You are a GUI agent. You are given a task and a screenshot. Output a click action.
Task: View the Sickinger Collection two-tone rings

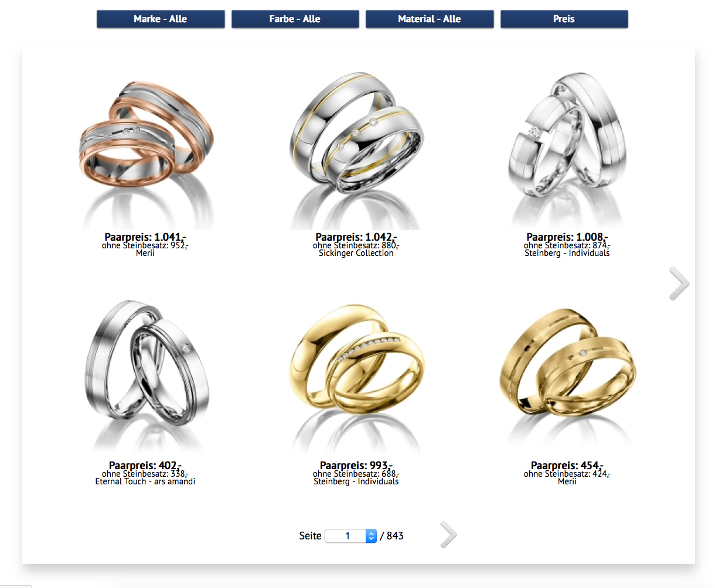tap(356, 151)
